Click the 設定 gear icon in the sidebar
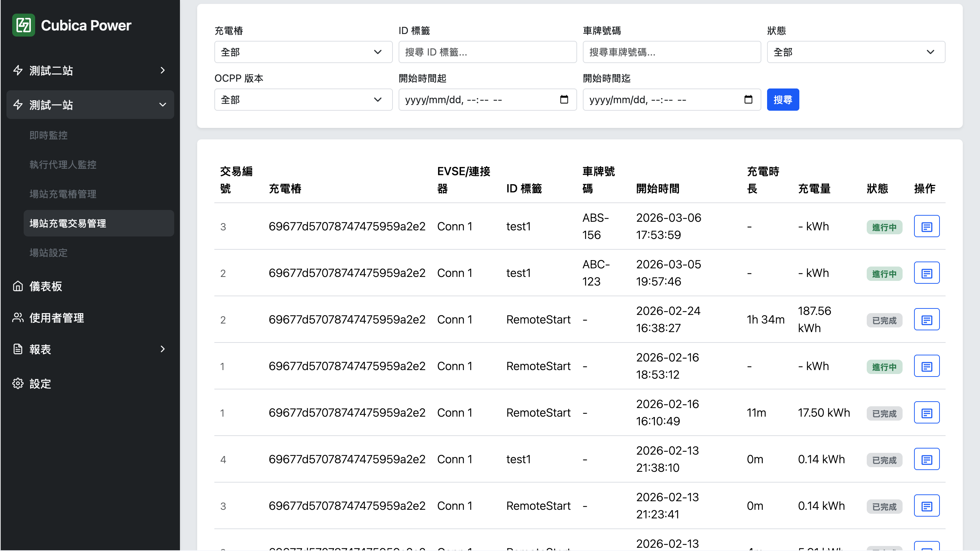The height and width of the screenshot is (551, 980). (18, 384)
